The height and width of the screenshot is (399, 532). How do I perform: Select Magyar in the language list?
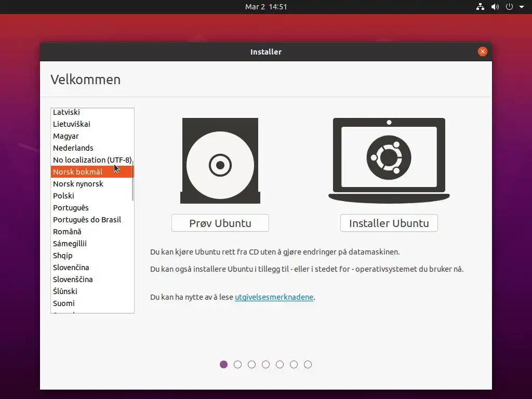[91, 136]
